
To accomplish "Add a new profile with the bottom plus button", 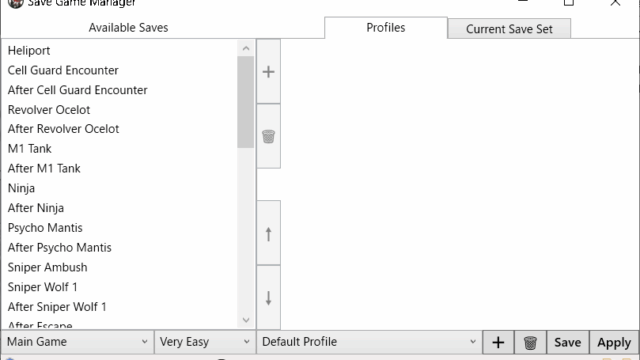I will point(498,342).
